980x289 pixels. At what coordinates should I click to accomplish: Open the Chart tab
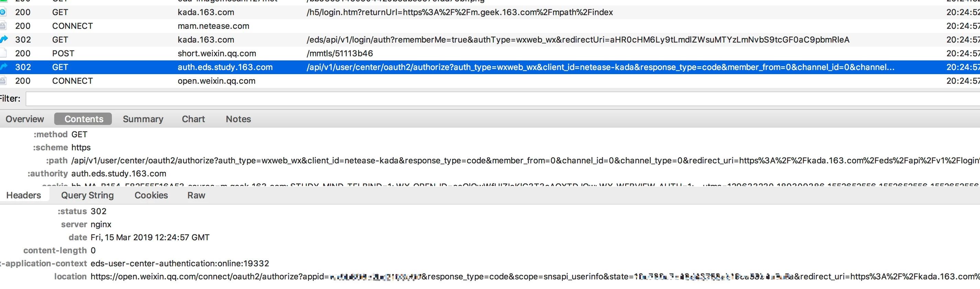tap(193, 119)
